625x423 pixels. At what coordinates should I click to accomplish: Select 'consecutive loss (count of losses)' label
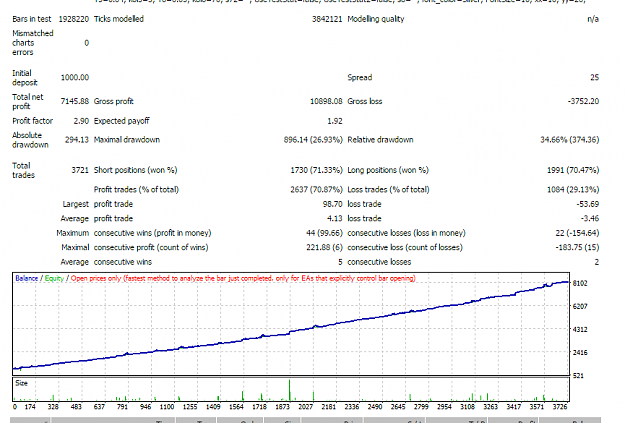tap(405, 248)
